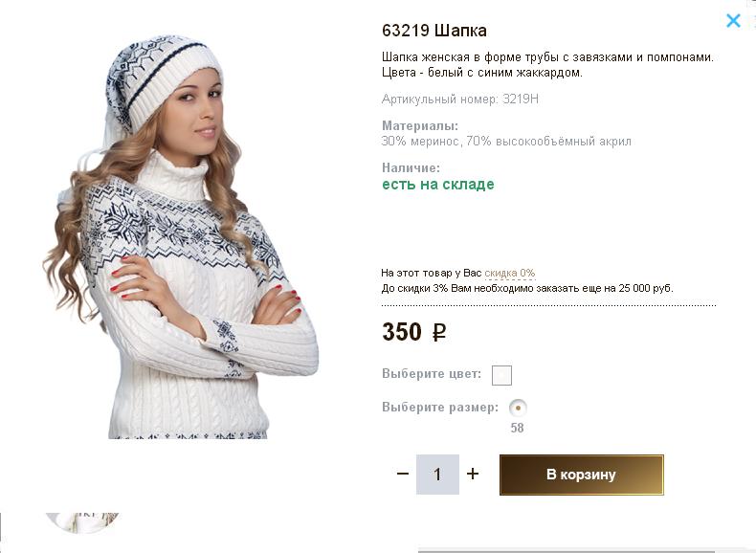Open the скидка 0% discount link
Image resolution: width=756 pixels, height=553 pixels.
509,273
